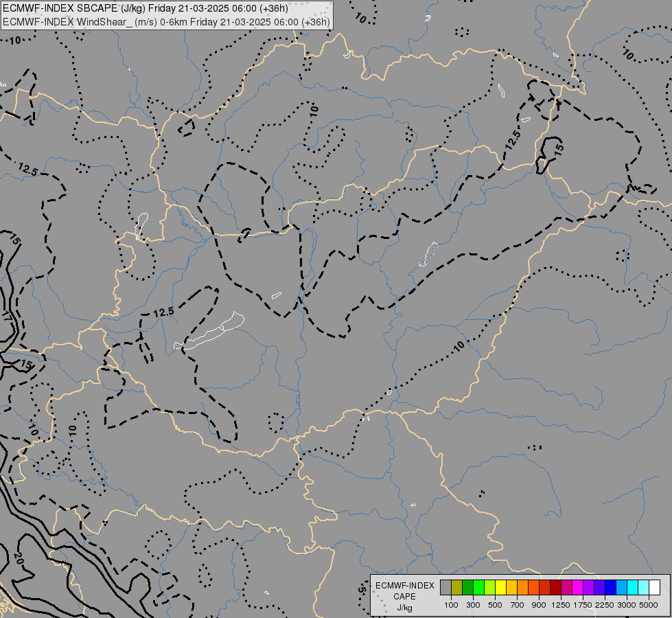Screen dimensions: 672x618
Task: Select the pure blue legend swatch
Action: [611, 588]
